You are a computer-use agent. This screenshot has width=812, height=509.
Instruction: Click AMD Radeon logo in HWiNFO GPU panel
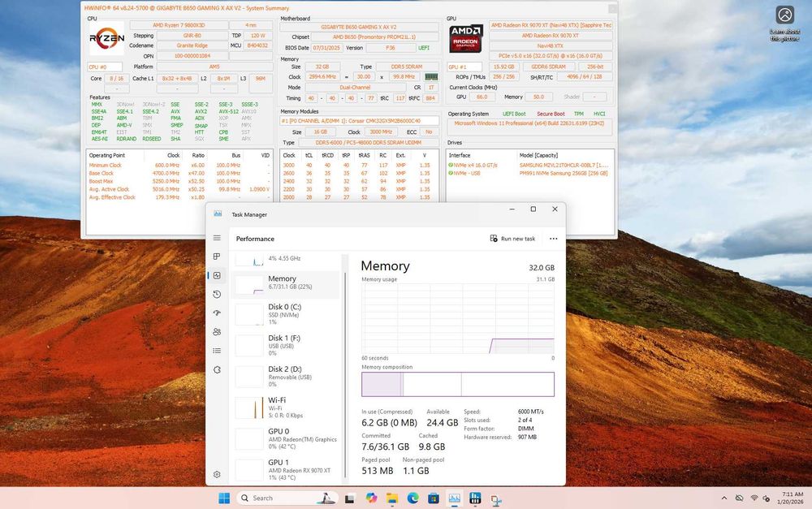(466, 38)
